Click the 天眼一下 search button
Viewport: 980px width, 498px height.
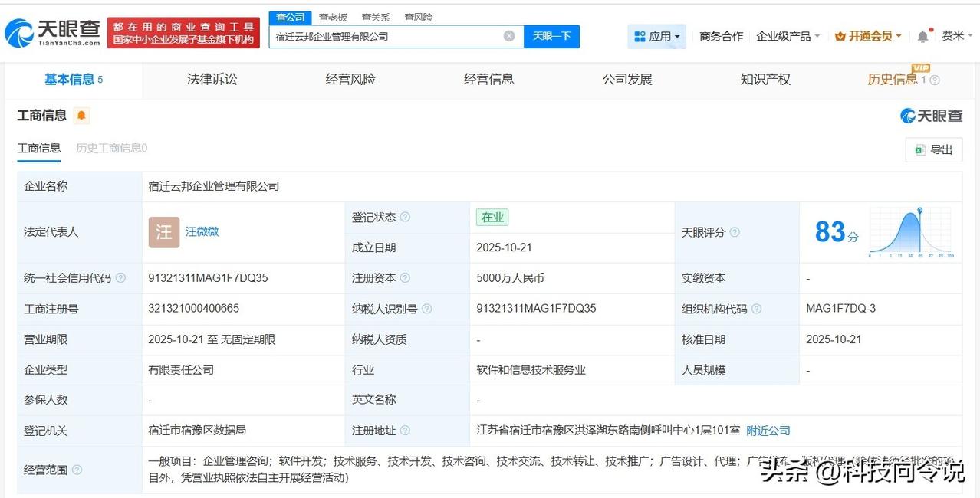point(551,35)
